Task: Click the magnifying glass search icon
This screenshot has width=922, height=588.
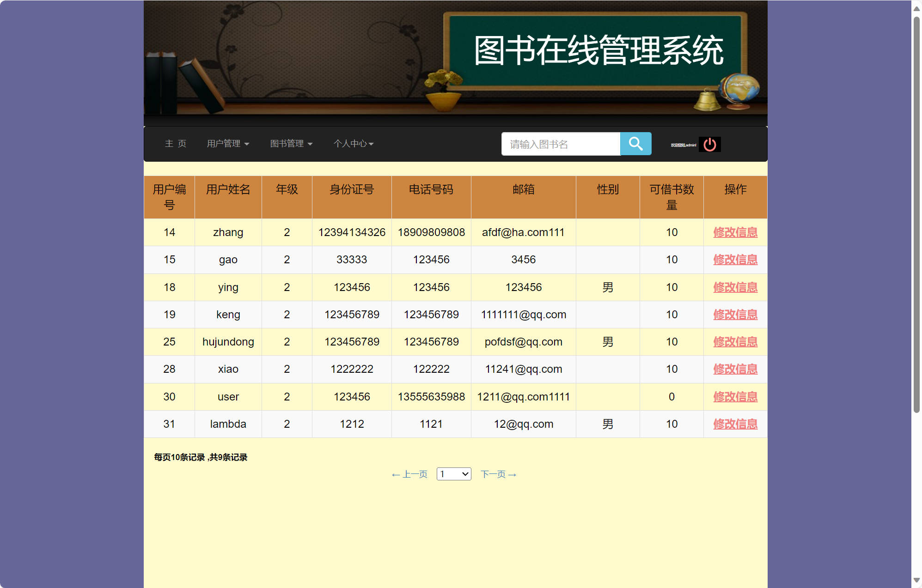Action: [x=635, y=144]
